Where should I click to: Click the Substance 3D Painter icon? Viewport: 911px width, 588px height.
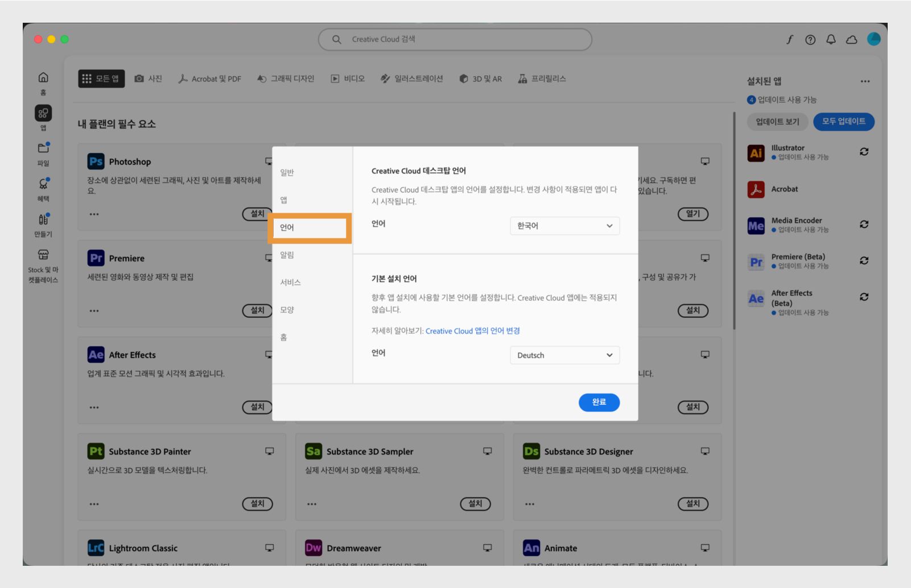(x=96, y=452)
